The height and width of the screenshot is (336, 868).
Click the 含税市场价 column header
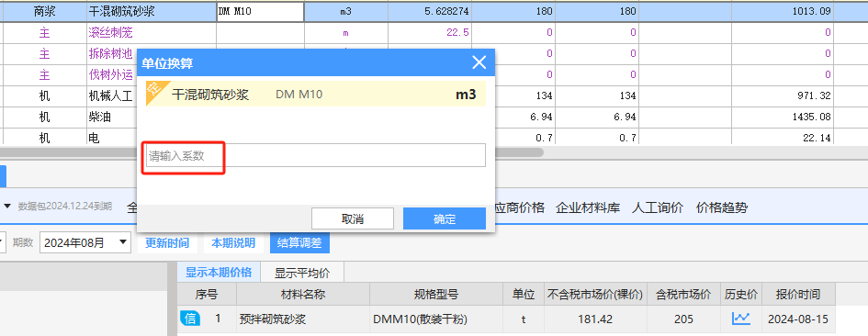[x=683, y=294]
